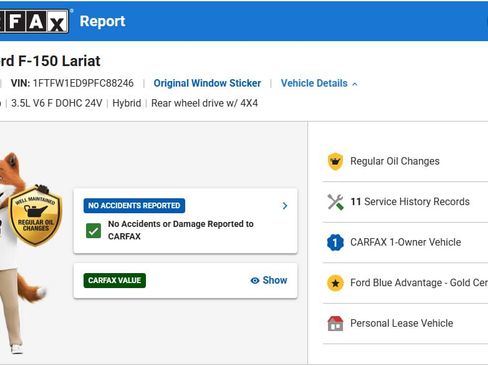Expand the No Accidents Reported chevron arrow
Image resolution: width=488 pixels, height=366 pixels.
[x=285, y=206]
